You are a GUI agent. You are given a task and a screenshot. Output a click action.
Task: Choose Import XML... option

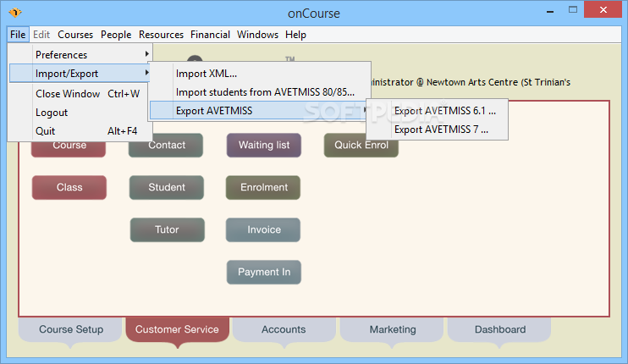(x=260, y=74)
